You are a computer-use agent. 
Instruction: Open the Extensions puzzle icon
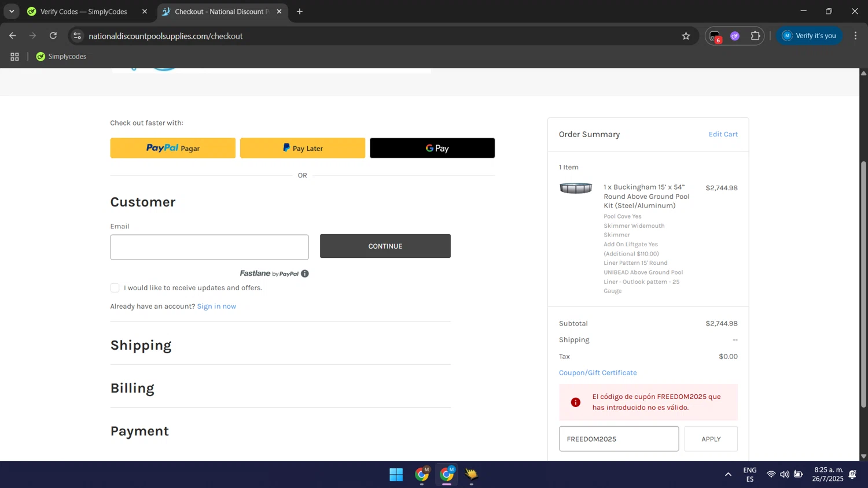click(755, 36)
